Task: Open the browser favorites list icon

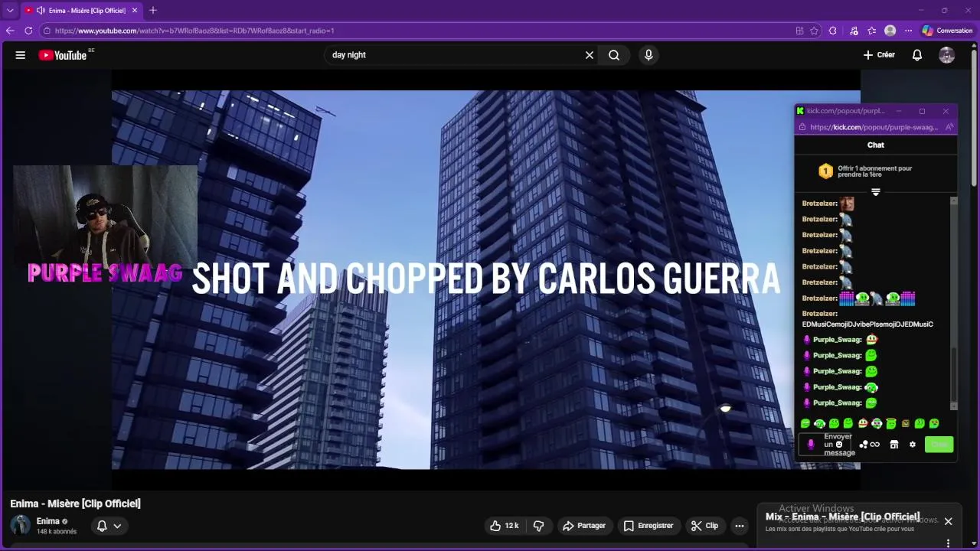Action: tap(872, 31)
